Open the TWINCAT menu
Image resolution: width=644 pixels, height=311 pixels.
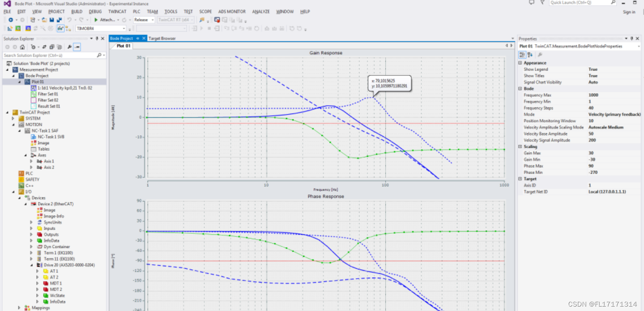point(117,12)
